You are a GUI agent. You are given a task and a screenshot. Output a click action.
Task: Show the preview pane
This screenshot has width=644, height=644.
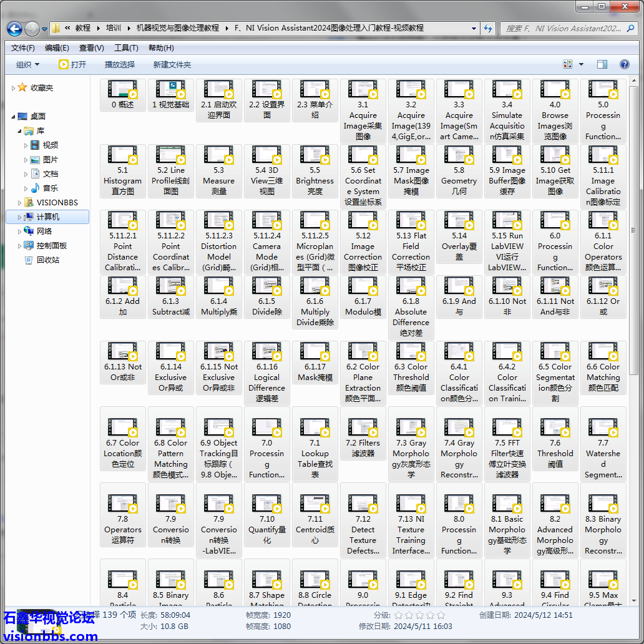pos(602,64)
